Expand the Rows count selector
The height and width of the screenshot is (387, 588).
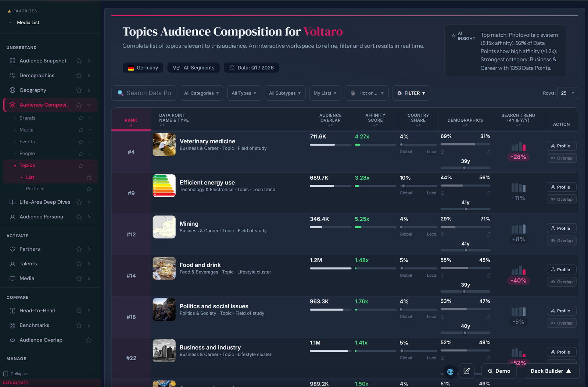coord(567,93)
